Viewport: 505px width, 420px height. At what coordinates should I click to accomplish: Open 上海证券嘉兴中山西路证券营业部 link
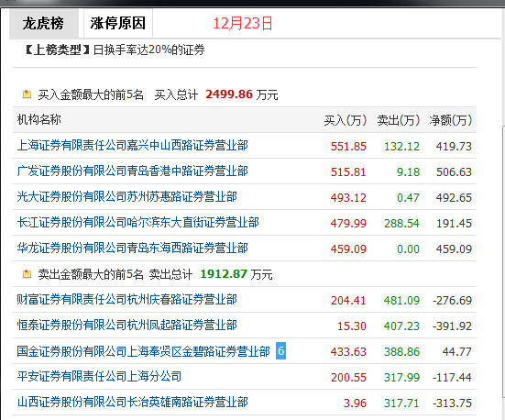point(132,146)
